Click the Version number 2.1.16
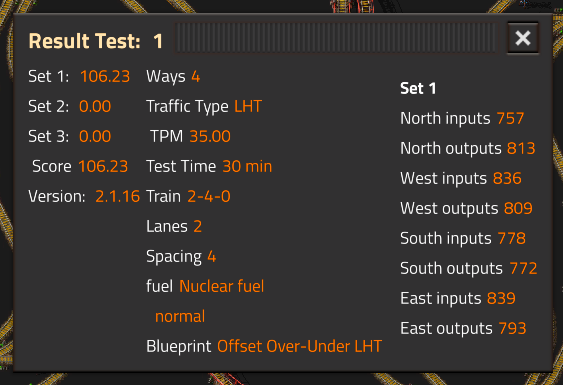The width and height of the screenshot is (563, 385). point(117,196)
